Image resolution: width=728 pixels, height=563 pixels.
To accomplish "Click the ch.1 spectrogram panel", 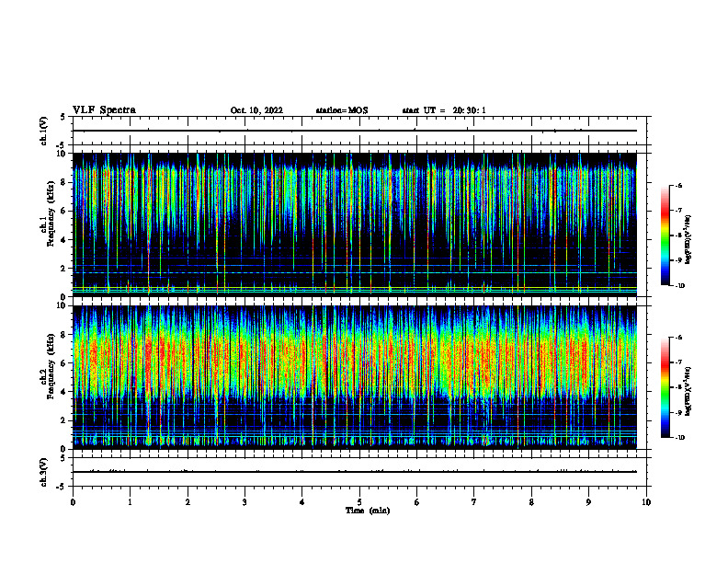I will point(355,224).
